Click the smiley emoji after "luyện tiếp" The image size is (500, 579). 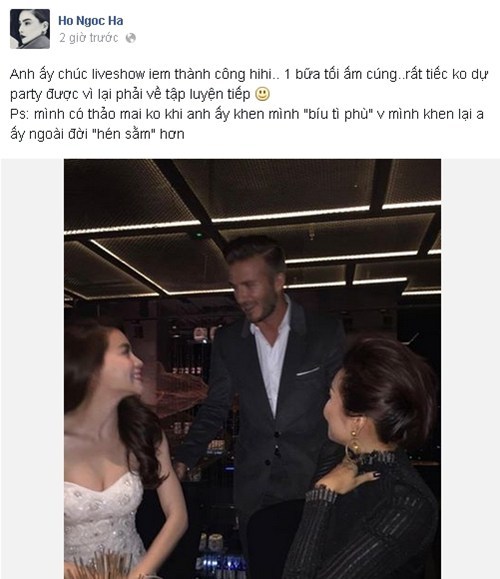pyautogui.click(x=263, y=94)
